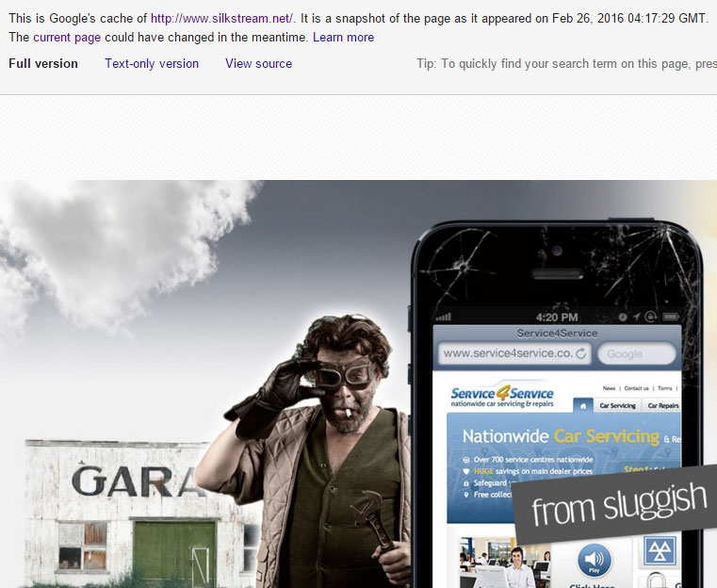The image size is (717, 588).
Task: Click the 'Nationwide Car Servicing' heading
Action: (x=561, y=436)
